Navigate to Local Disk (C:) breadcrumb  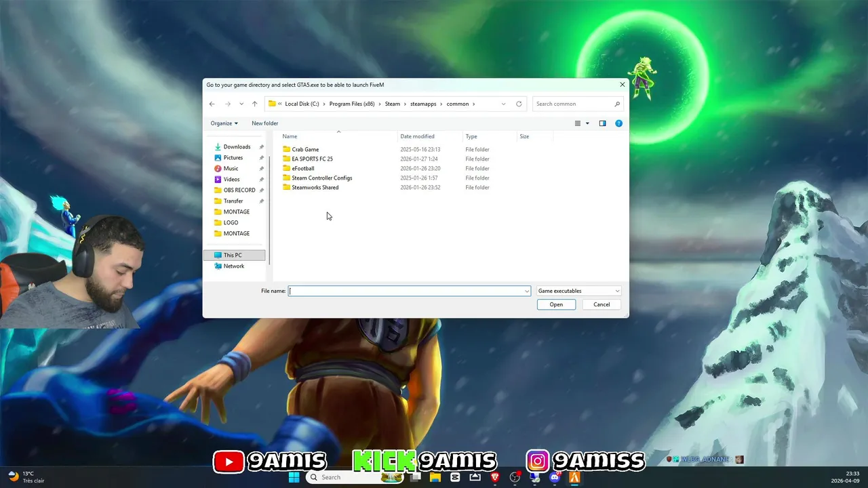pyautogui.click(x=302, y=104)
